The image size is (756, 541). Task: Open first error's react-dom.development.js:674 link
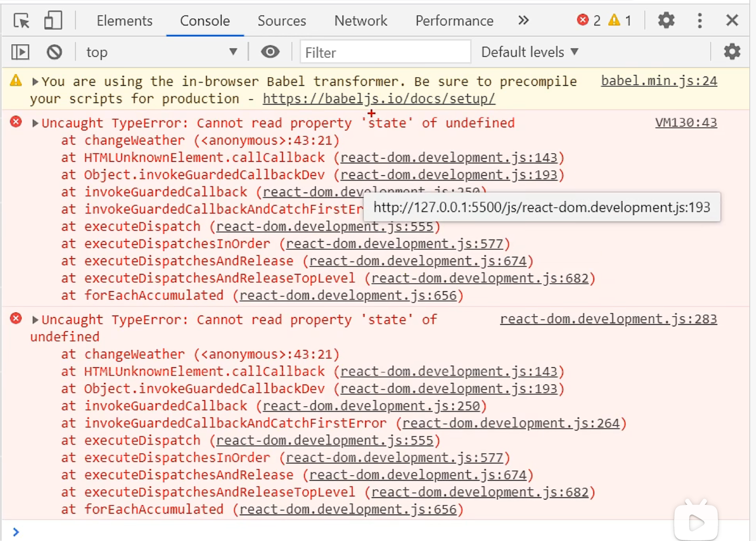pyautogui.click(x=418, y=261)
